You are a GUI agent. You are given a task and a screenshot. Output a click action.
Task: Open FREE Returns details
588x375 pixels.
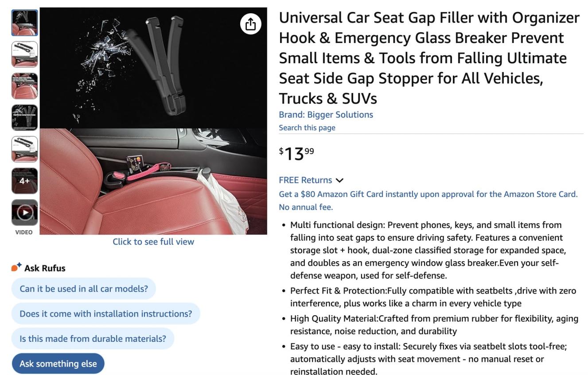tap(305, 180)
